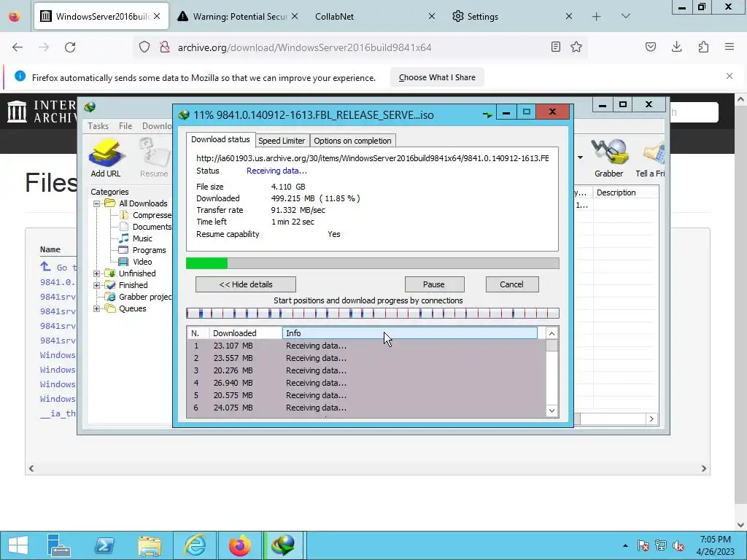Open the Firefox hamburger application menu
The height and width of the screenshot is (560, 747).
tap(729, 47)
